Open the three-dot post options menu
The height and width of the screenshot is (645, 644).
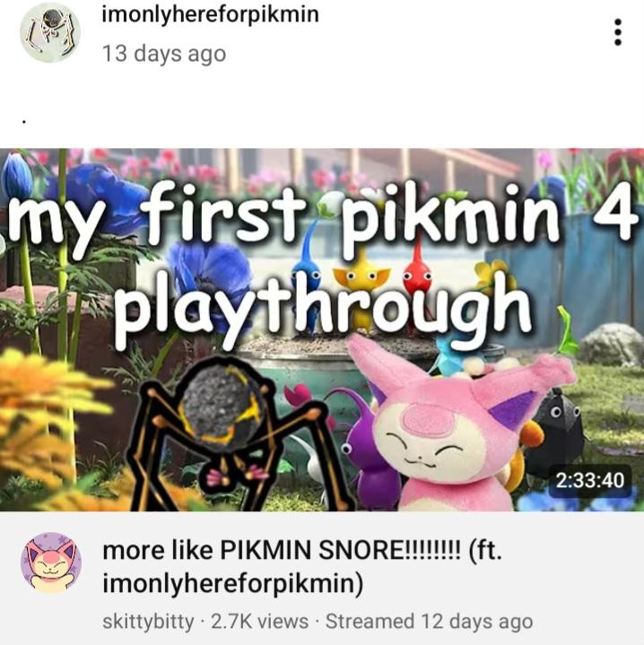click(x=617, y=32)
